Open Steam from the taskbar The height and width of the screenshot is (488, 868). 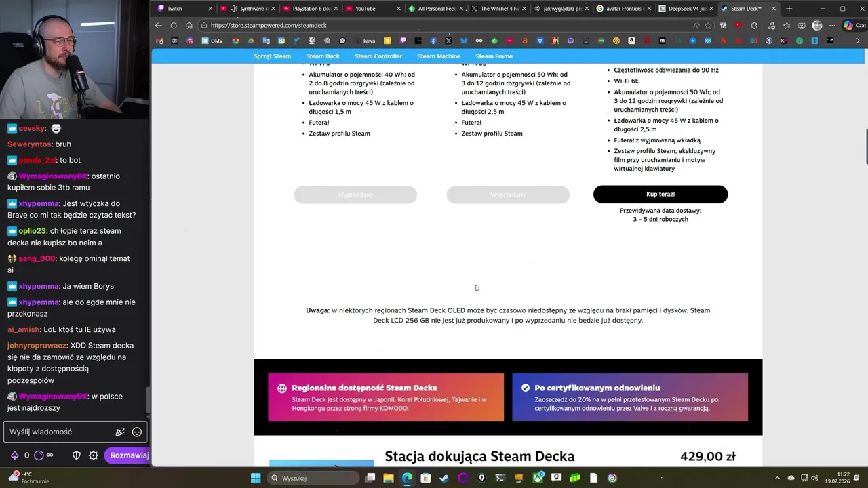coord(444,478)
